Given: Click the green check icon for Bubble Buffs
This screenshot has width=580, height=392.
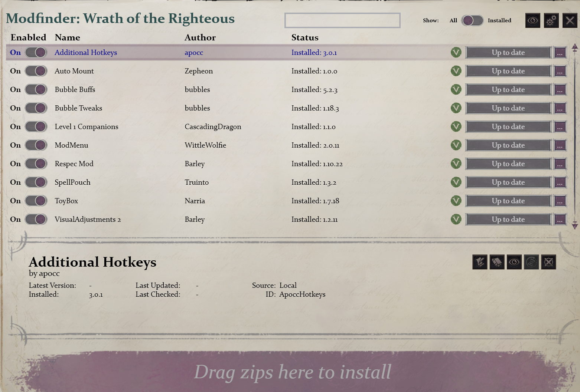Looking at the screenshot, I should coord(456,89).
